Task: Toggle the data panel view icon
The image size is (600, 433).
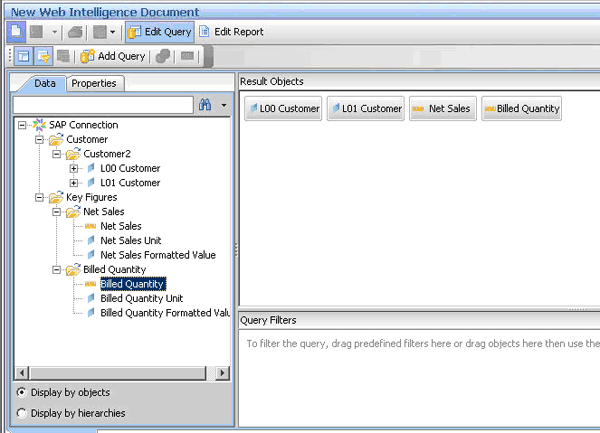Action: click(x=22, y=56)
